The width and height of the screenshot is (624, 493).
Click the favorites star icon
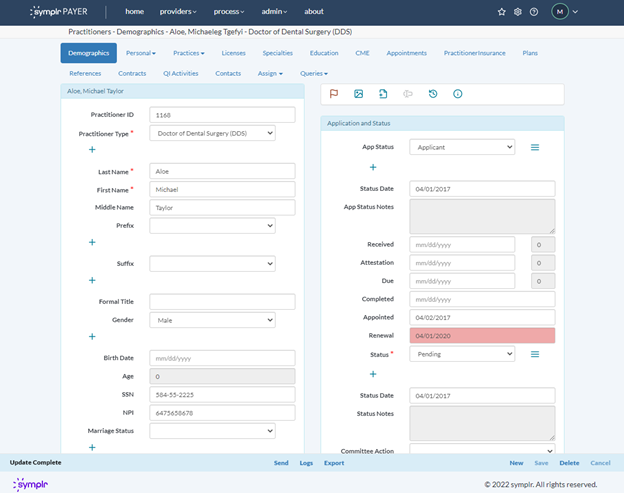[x=501, y=12]
